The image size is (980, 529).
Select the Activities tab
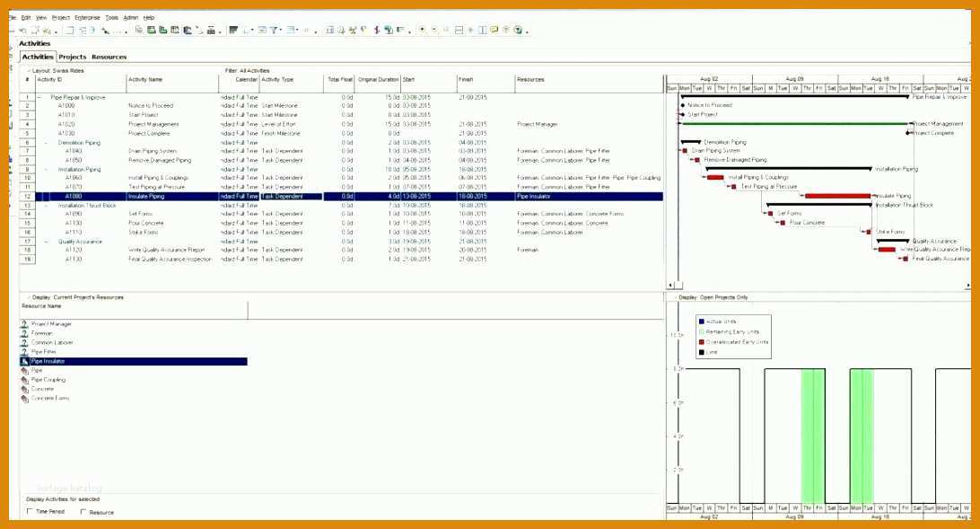tap(38, 57)
